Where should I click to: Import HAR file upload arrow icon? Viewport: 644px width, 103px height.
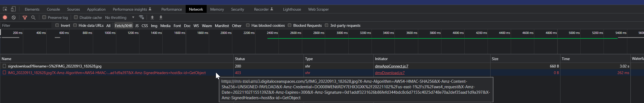pos(152,17)
